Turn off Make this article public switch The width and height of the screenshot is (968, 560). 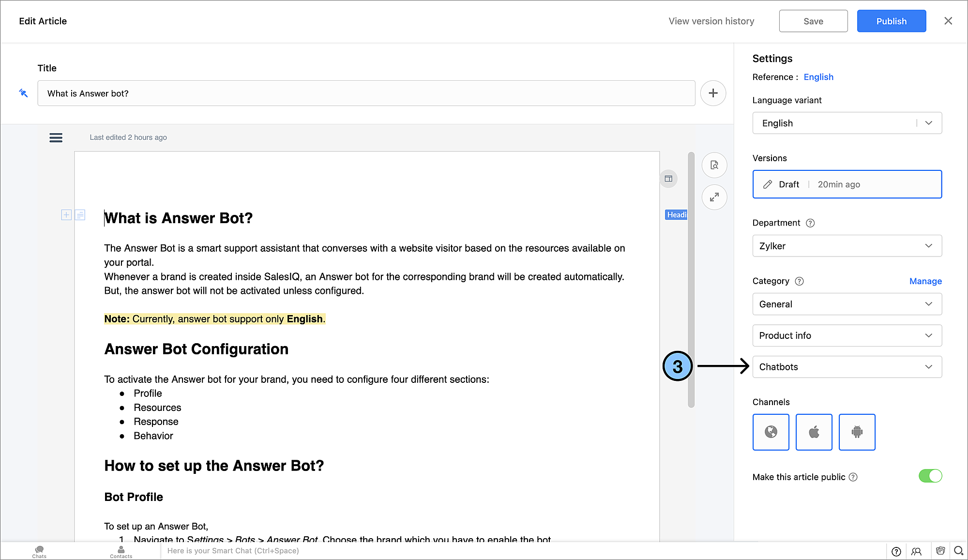click(930, 476)
